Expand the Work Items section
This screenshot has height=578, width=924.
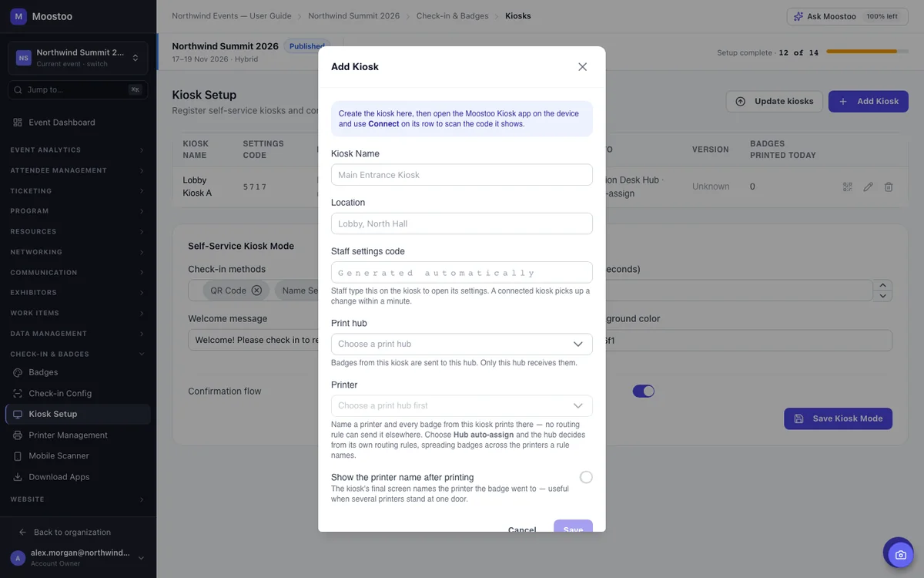[x=78, y=313]
